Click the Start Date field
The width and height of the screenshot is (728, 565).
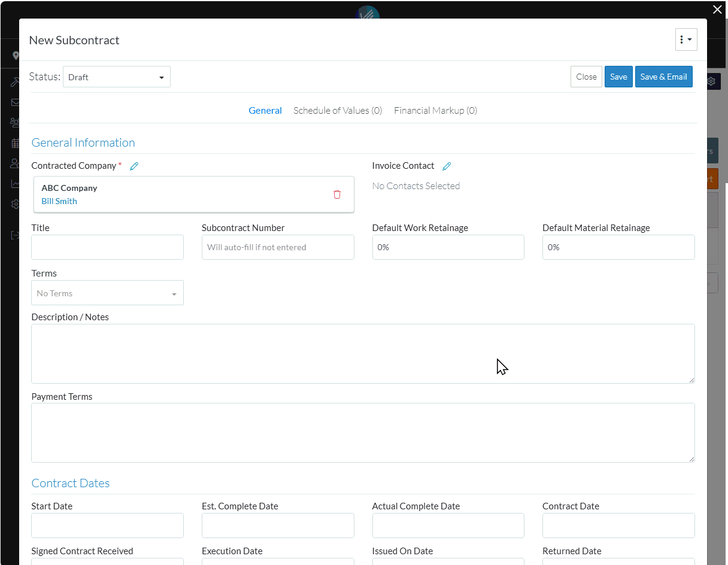107,525
